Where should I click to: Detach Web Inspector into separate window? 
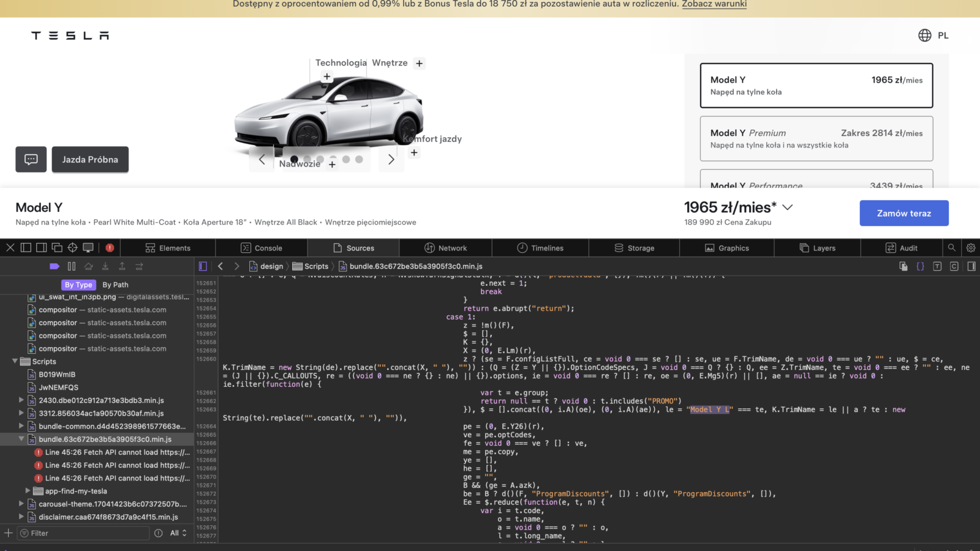click(57, 248)
